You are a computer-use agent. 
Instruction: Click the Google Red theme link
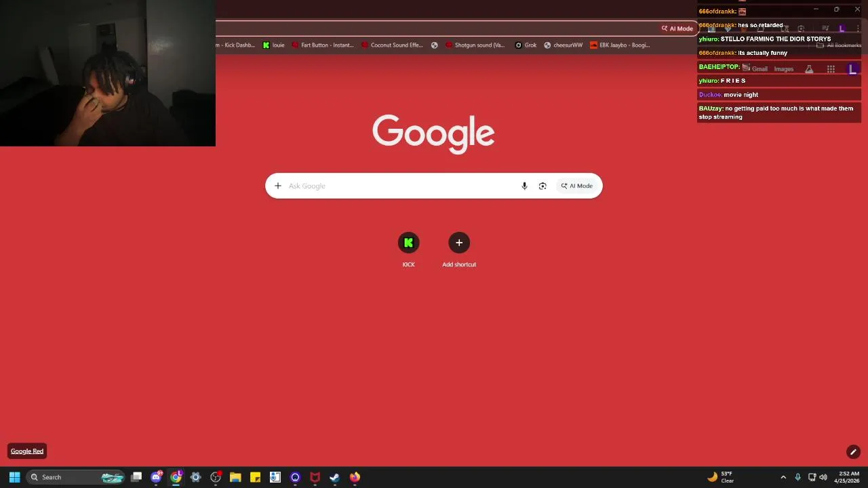click(x=27, y=451)
